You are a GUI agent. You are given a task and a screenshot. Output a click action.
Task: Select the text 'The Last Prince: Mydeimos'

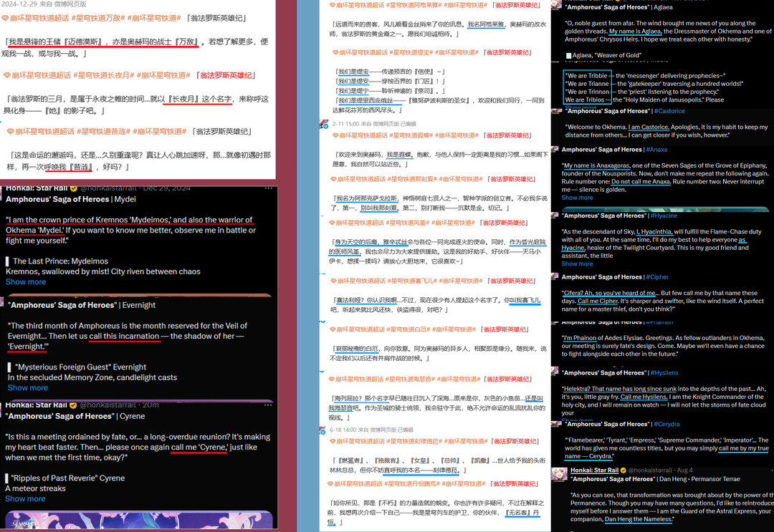[x=60, y=261]
